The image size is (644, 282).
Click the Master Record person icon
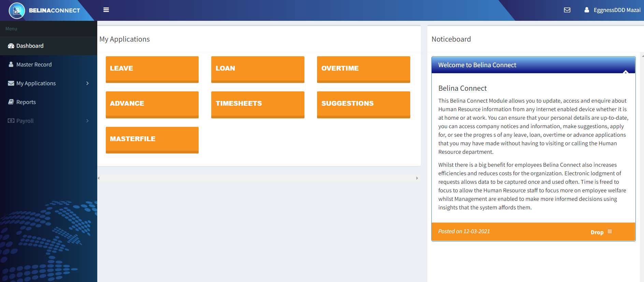click(11, 64)
